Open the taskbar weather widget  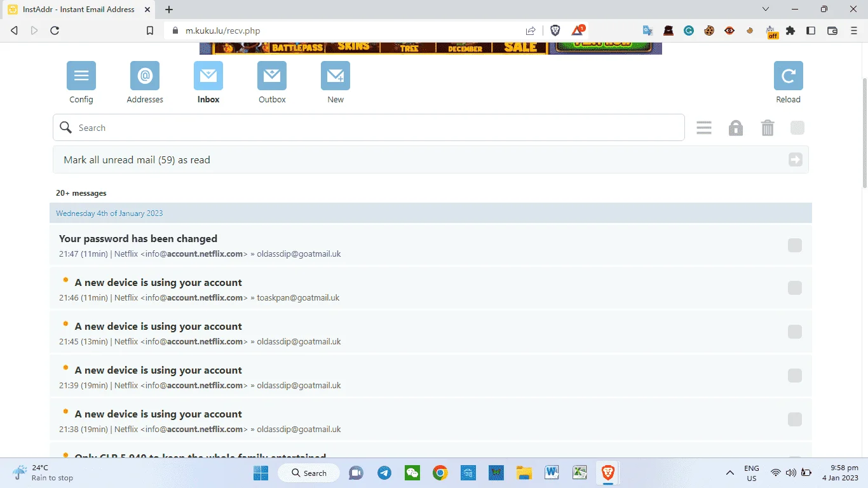[x=44, y=473]
